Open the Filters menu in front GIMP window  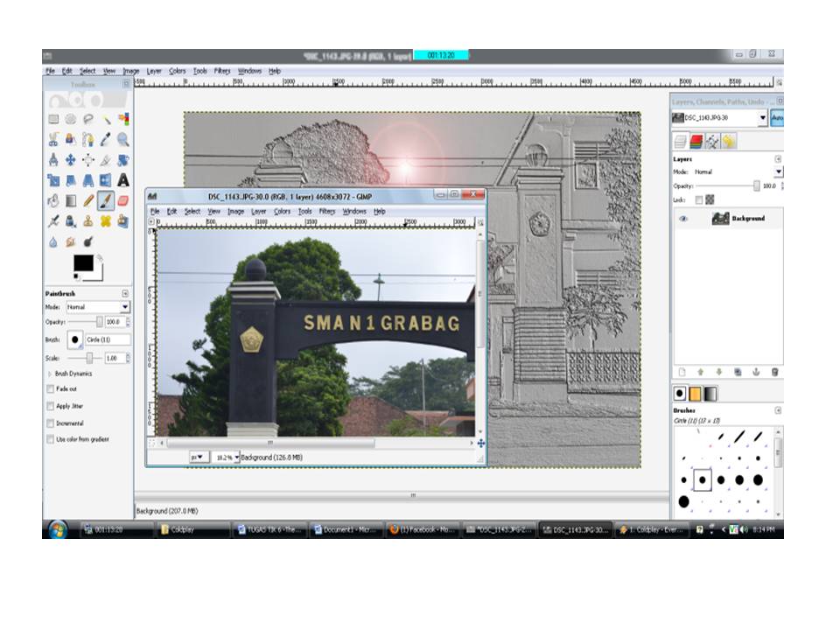pyautogui.click(x=326, y=212)
